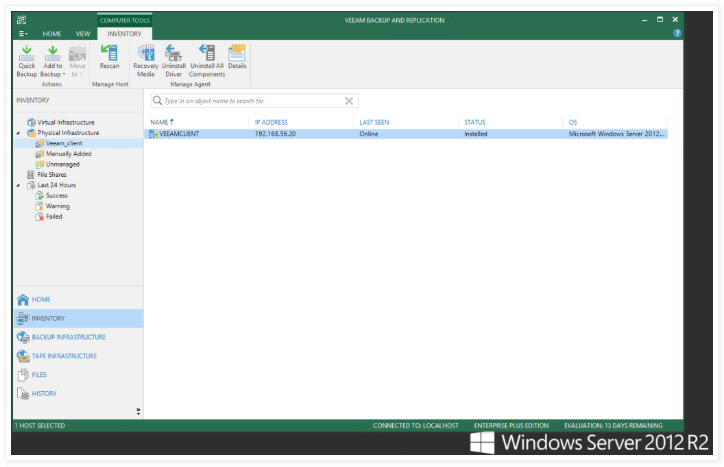Open the History navigation view

click(x=44, y=394)
